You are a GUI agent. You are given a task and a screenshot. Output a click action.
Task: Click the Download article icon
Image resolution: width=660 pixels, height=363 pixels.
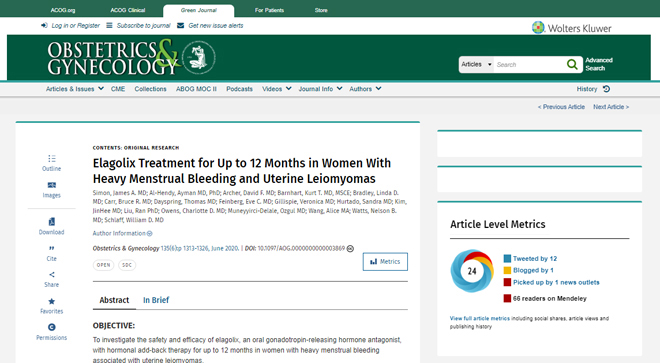pos(51,222)
